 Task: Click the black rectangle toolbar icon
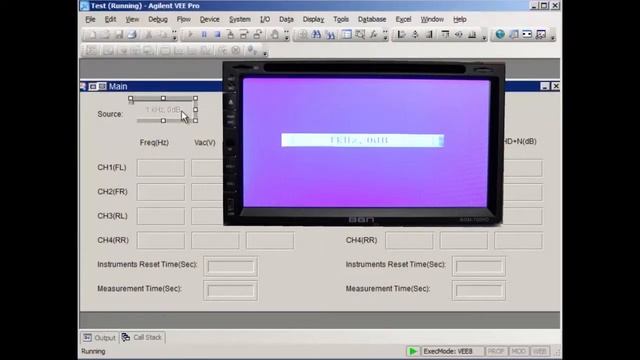(x=527, y=35)
